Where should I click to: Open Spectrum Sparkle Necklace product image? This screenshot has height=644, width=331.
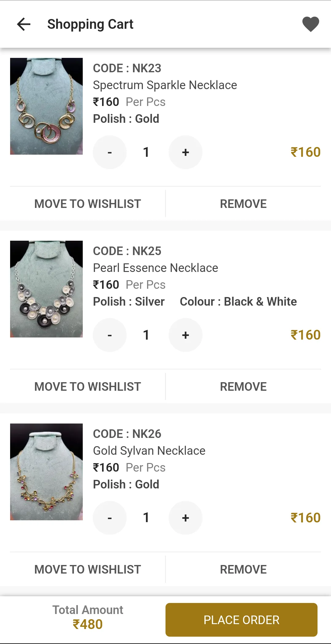(x=46, y=106)
